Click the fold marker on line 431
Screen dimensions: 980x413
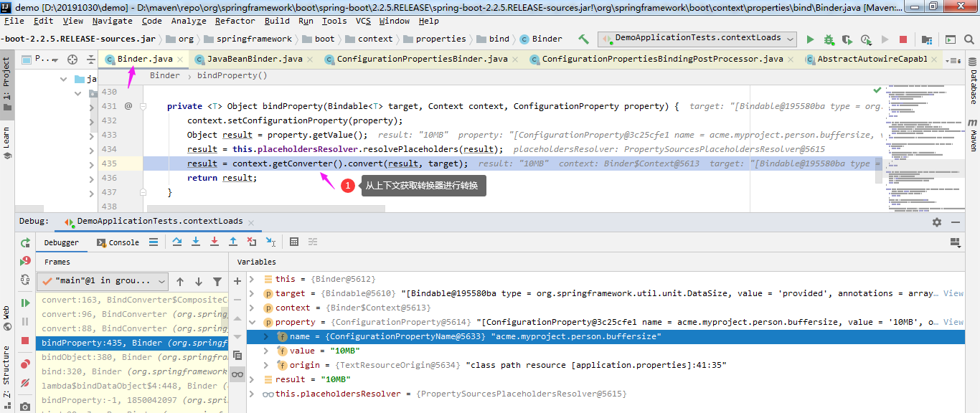click(x=143, y=106)
